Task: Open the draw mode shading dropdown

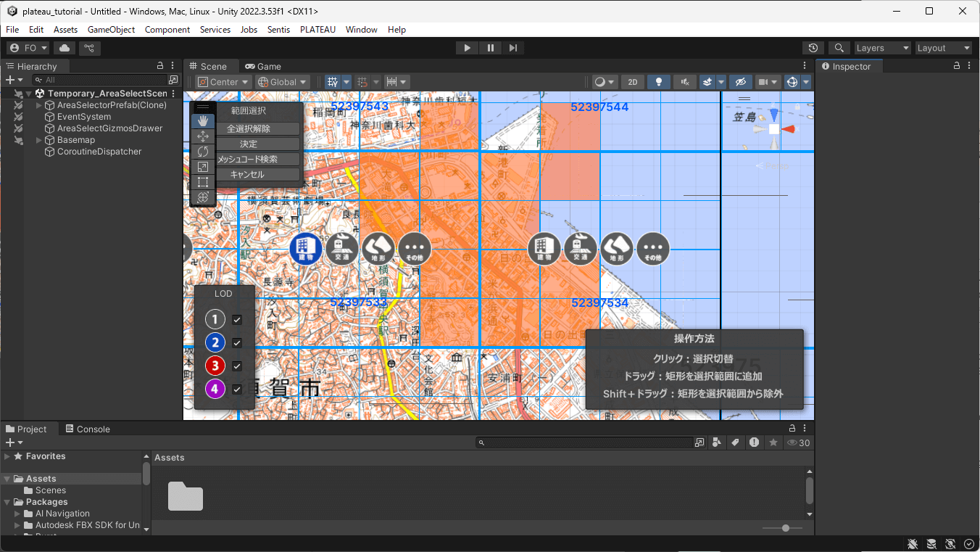Action: 605,82
